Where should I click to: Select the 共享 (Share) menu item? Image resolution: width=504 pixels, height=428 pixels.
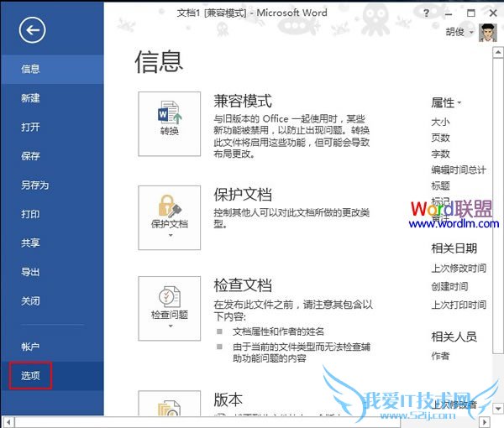click(x=52, y=243)
